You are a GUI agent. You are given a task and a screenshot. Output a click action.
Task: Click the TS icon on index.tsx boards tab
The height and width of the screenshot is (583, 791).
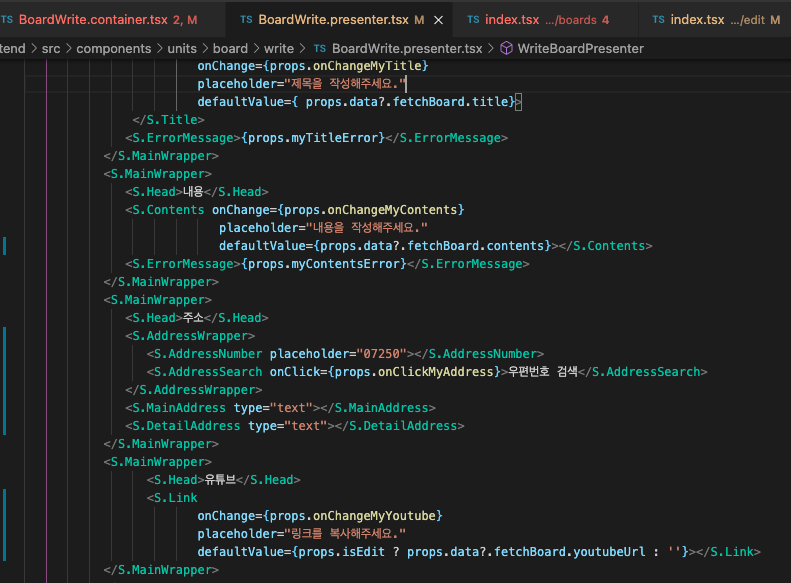tap(473, 20)
